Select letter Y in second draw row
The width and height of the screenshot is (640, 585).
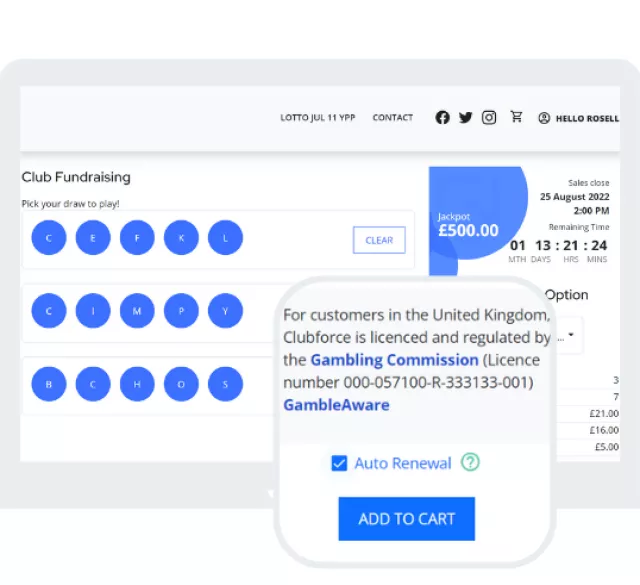pos(225,311)
